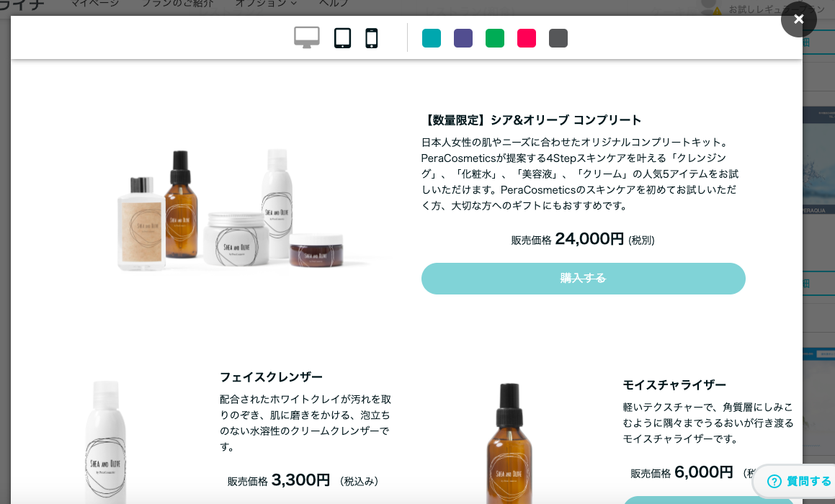The width and height of the screenshot is (835, 504).
Task: Select the dark gray color theme
Action: click(558, 38)
